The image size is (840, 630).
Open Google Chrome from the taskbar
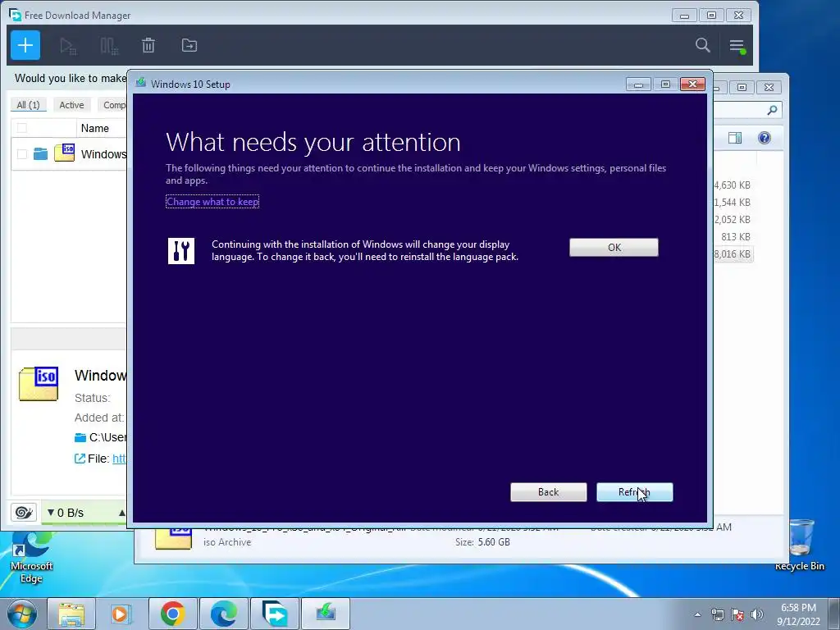(172, 614)
